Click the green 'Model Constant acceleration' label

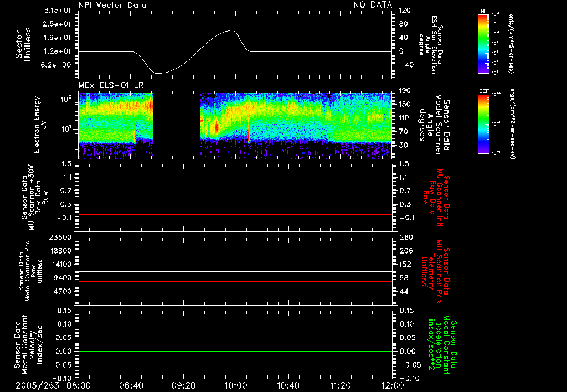pyautogui.click(x=442, y=345)
